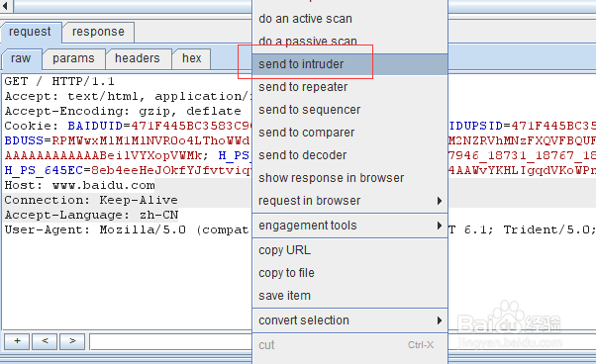The image size is (596, 364).
Task: Click the 'Connection: Keep-Alive' header line
Action: click(91, 200)
